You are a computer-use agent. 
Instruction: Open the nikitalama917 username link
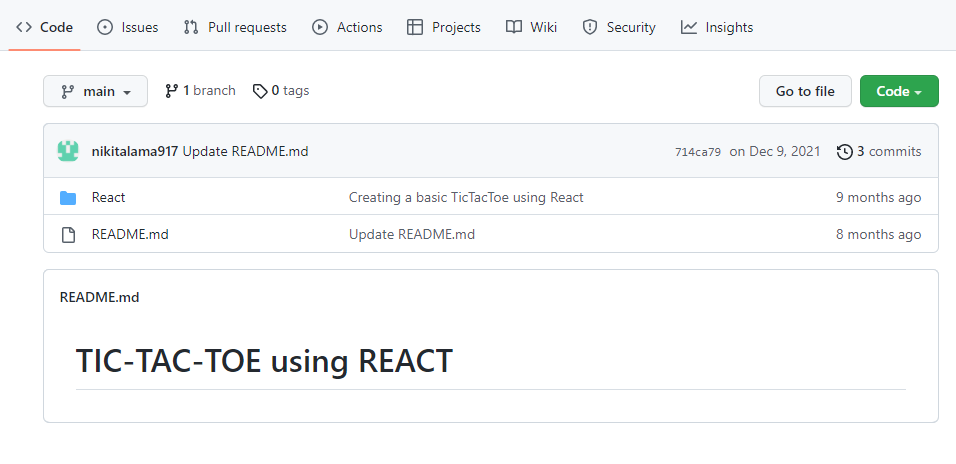[134, 152]
